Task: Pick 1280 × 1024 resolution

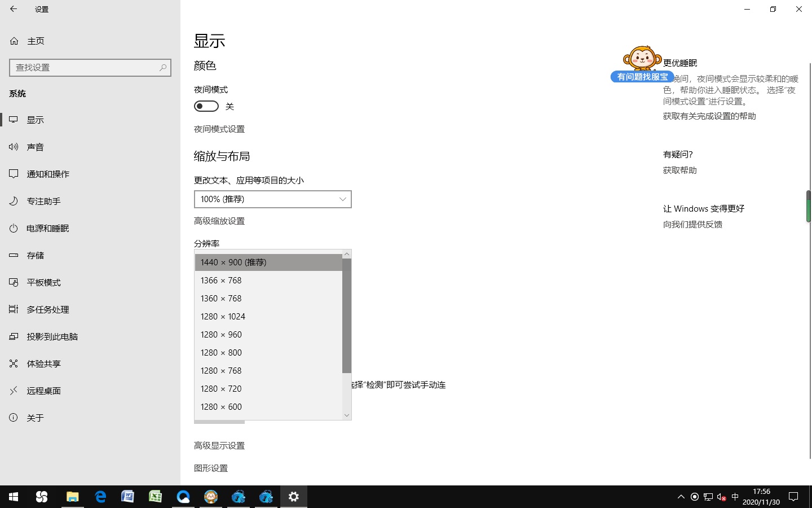Action: [268, 317]
